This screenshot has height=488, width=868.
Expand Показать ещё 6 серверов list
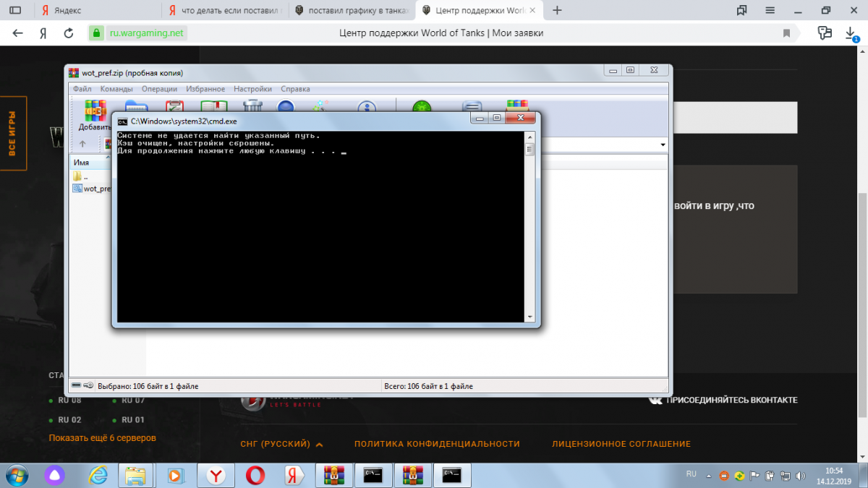pyautogui.click(x=102, y=437)
